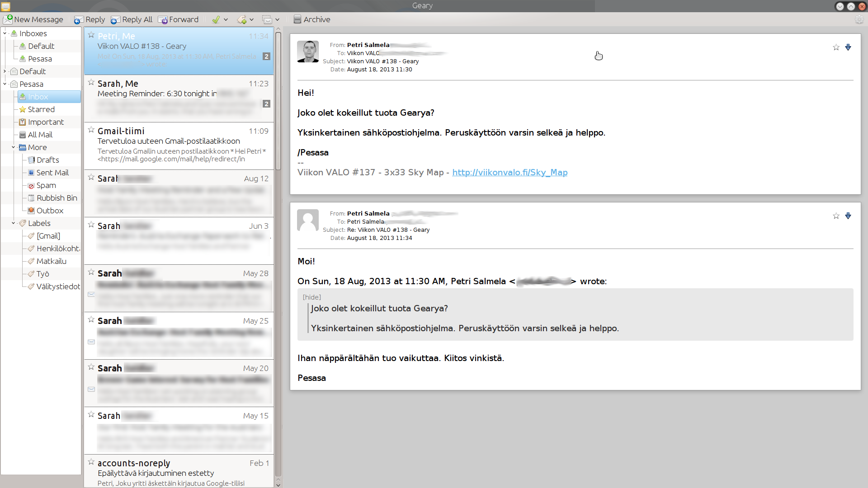Star Sarah's May 15 conversation

click(x=91, y=414)
